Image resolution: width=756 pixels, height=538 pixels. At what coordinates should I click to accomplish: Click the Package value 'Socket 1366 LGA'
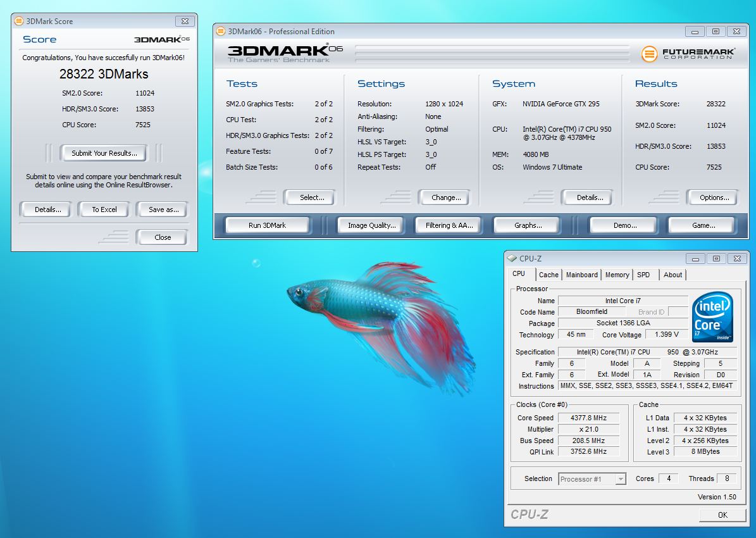(x=623, y=323)
